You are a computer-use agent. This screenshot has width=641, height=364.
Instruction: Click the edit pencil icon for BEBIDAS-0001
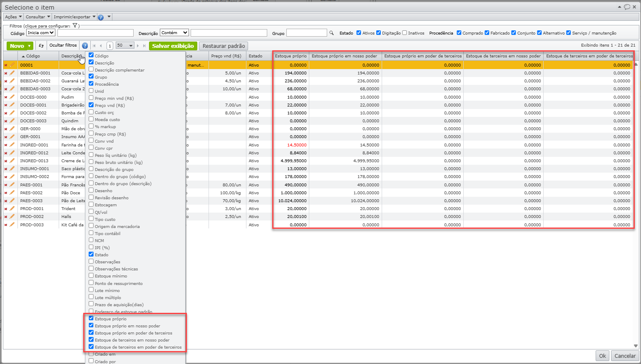tap(12, 73)
